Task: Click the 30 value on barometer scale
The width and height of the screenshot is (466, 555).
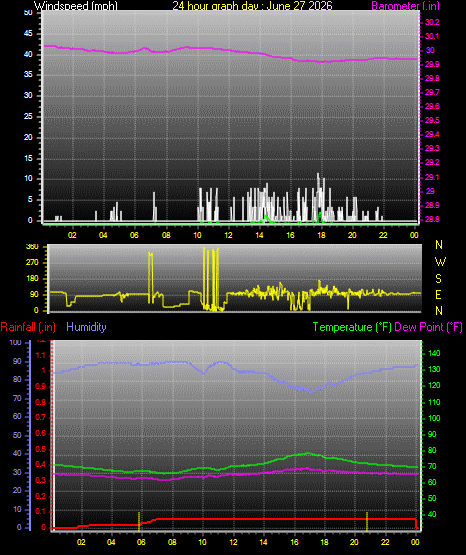Action: coord(430,50)
